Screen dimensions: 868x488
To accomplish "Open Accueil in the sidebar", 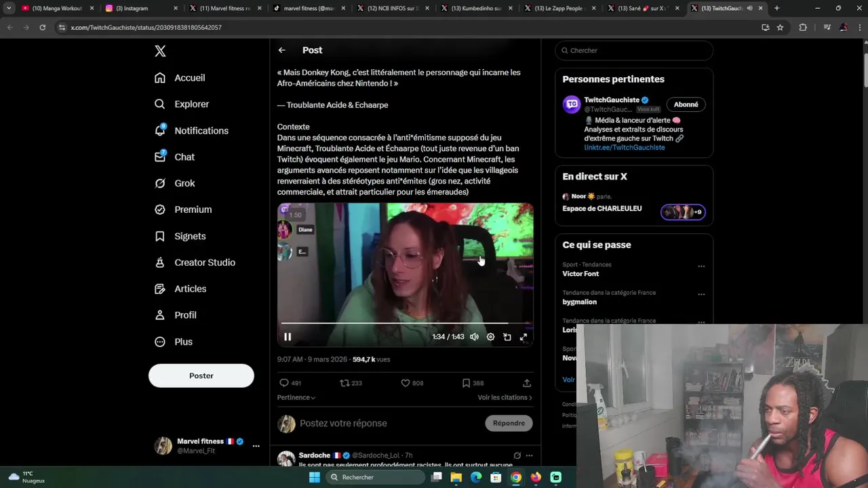I will click(180, 78).
